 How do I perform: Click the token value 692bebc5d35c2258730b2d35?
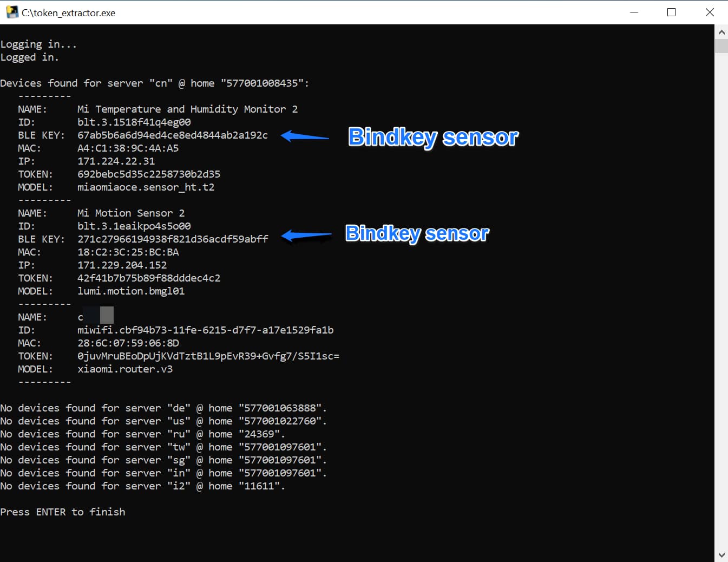point(149,174)
